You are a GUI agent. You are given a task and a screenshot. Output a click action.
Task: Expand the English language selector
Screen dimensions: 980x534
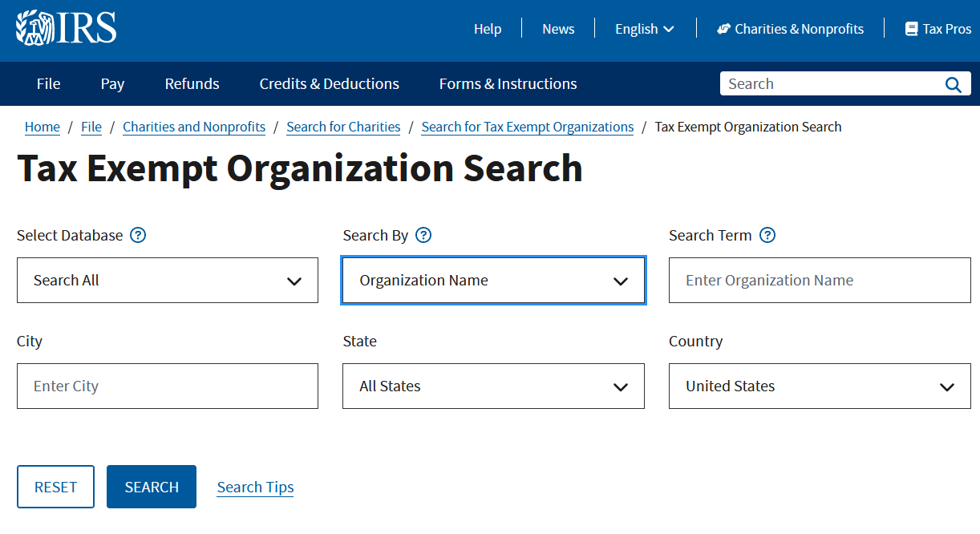point(644,29)
